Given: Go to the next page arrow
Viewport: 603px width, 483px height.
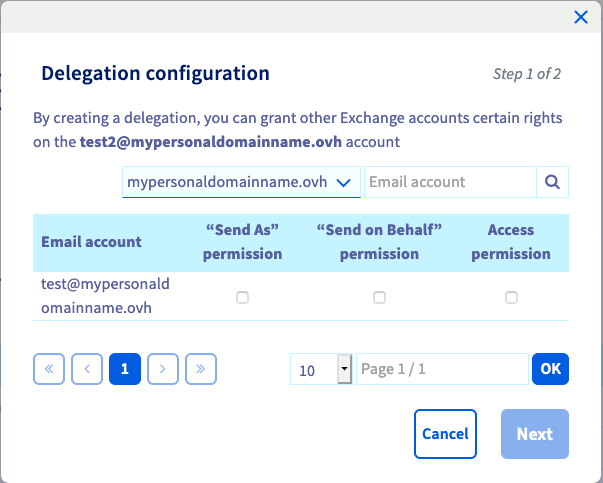Looking at the screenshot, I should point(163,369).
